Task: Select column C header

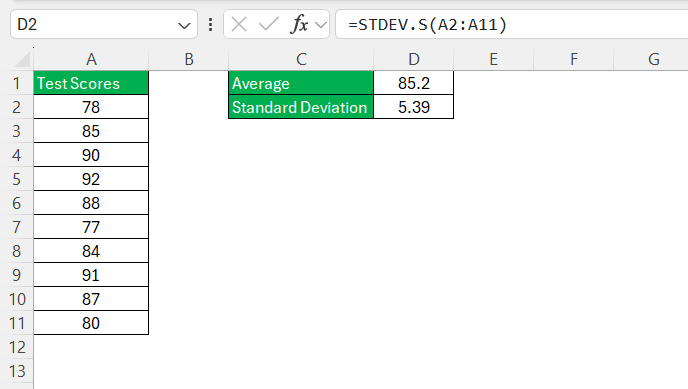Action: (x=301, y=59)
